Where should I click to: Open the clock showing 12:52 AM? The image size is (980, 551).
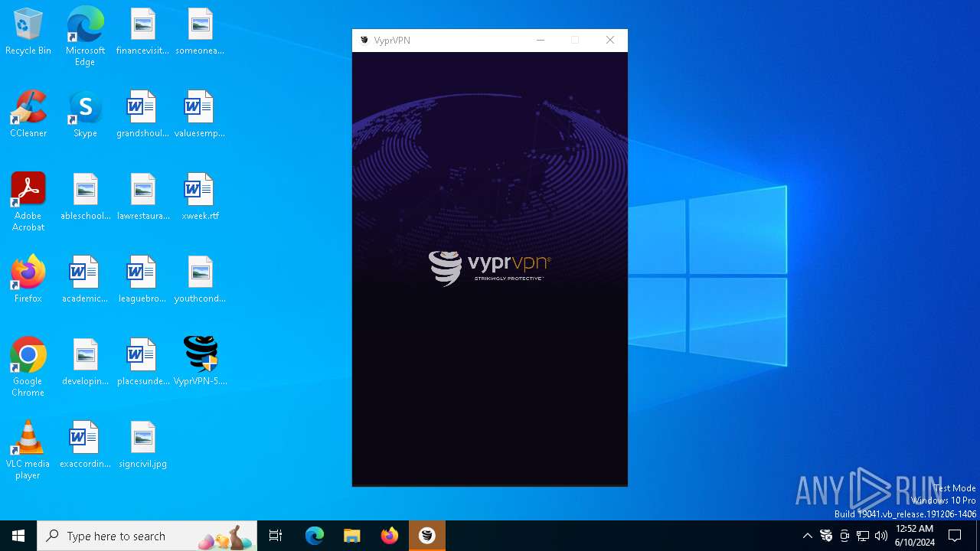coord(915,536)
